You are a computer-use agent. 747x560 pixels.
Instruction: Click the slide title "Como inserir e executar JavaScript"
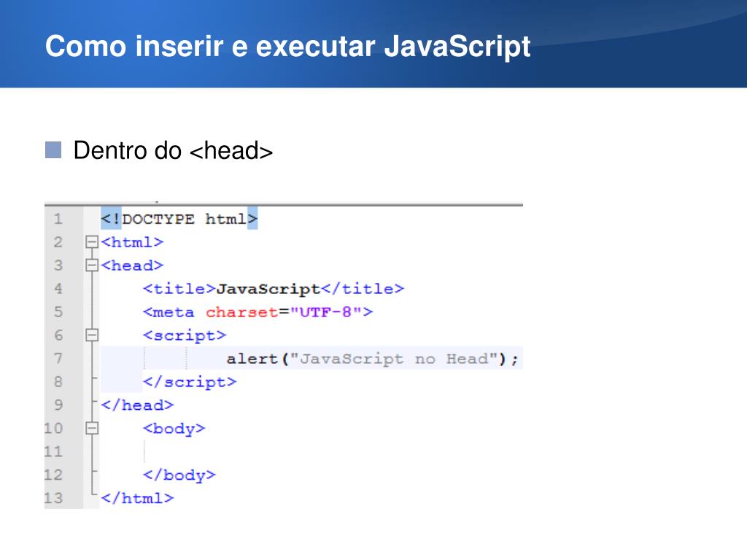click(287, 47)
